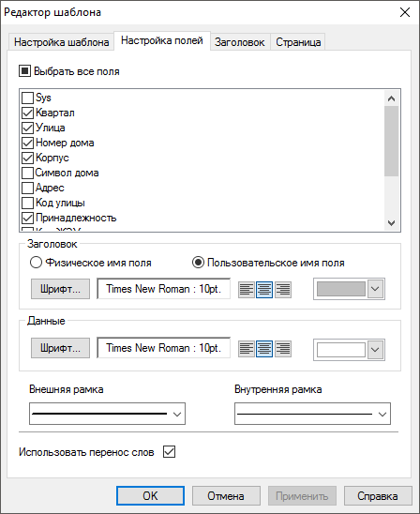Viewport: 420px width, 514px height.
Task: Align data text left
Action: [247, 349]
